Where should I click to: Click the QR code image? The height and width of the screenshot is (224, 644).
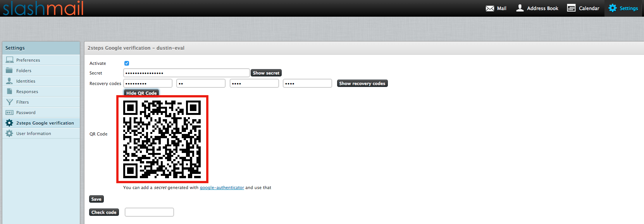pos(162,139)
